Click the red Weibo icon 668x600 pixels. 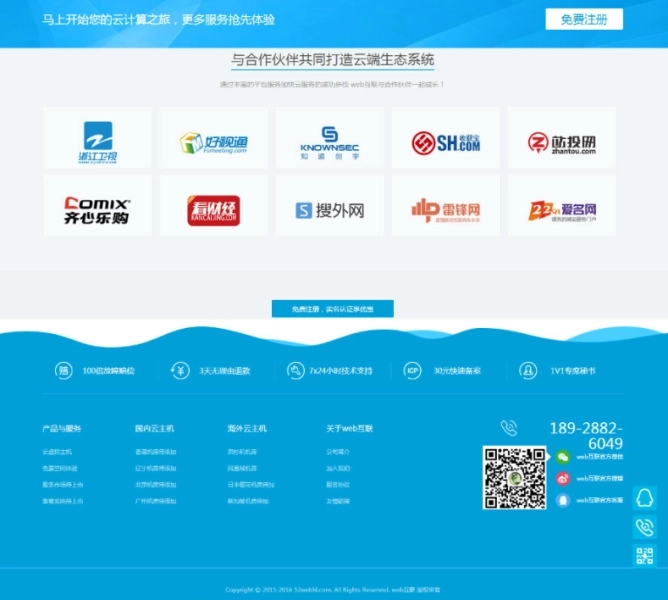pos(563,479)
